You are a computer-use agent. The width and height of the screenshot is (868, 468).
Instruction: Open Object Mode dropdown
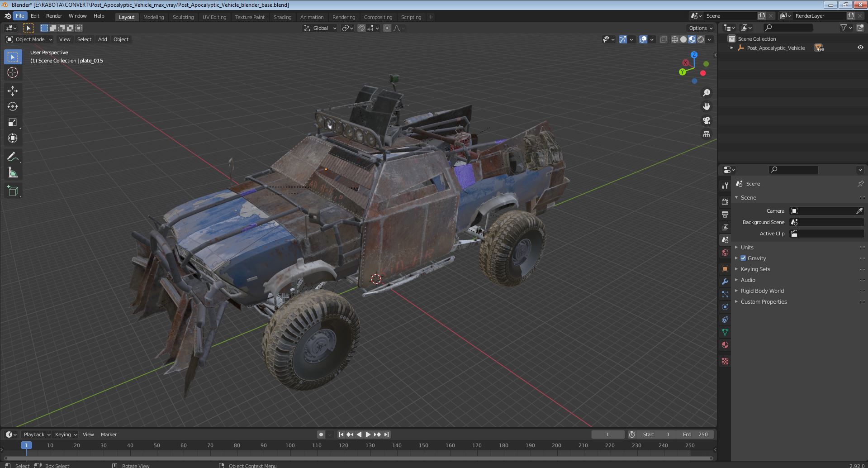pos(29,39)
